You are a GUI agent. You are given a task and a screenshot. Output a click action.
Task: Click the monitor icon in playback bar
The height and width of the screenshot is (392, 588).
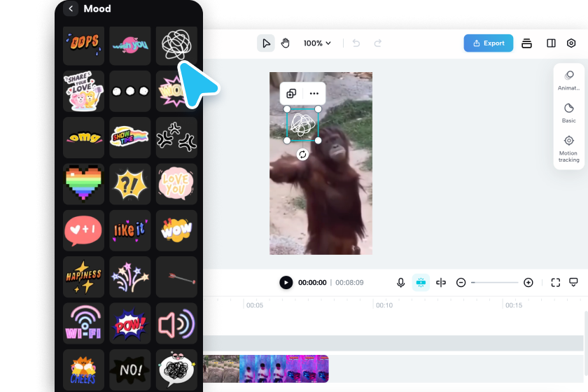[573, 283]
